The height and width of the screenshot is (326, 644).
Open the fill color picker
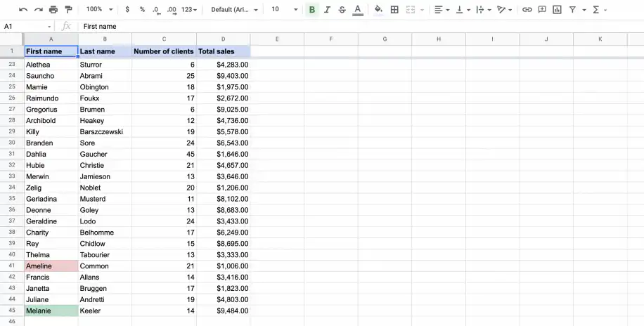point(379,9)
